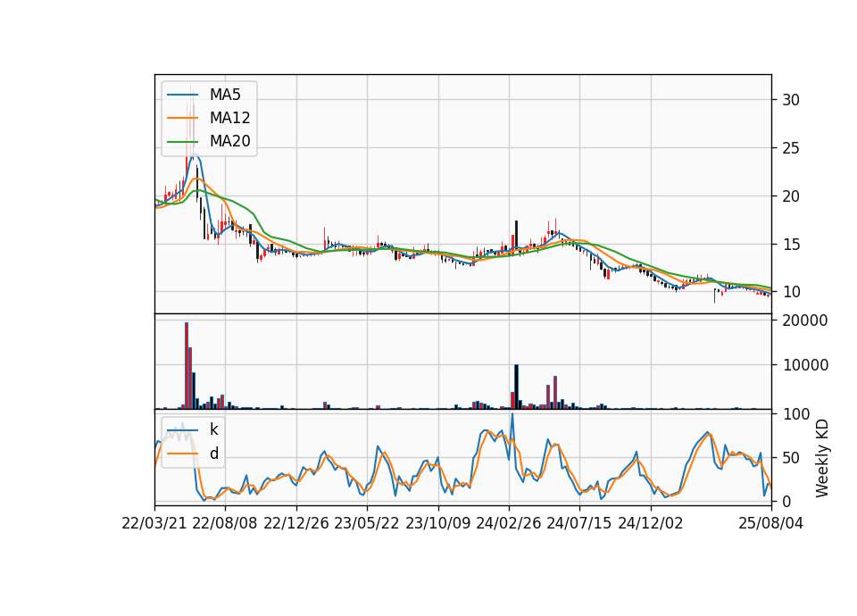Click the 25/08/04 date tick label

[770, 523]
